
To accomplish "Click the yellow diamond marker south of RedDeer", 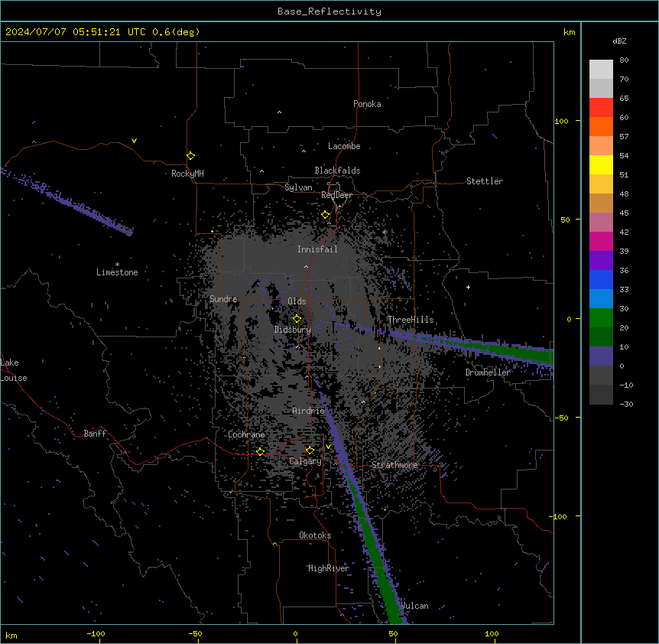I will point(326,215).
